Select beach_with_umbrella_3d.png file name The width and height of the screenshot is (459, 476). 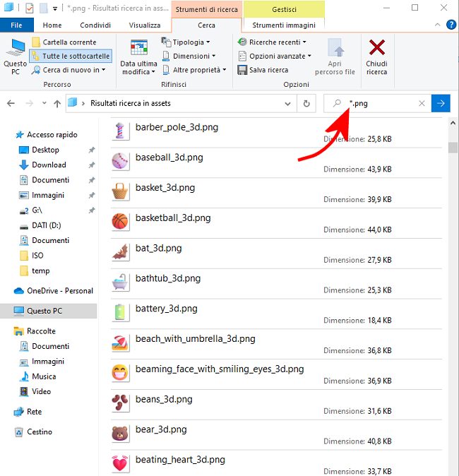point(196,339)
